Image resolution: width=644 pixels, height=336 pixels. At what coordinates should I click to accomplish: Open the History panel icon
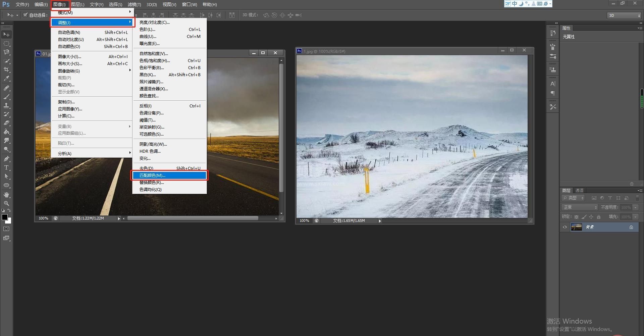[553, 33]
